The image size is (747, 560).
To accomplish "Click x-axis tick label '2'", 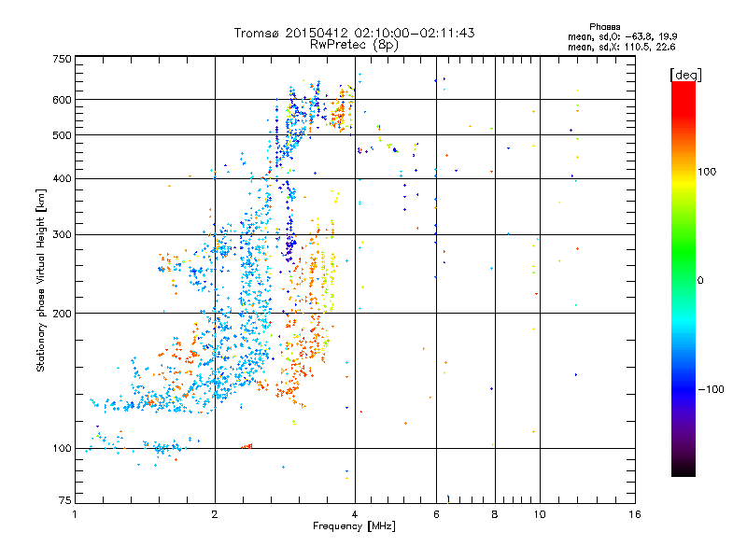I will [x=215, y=514].
